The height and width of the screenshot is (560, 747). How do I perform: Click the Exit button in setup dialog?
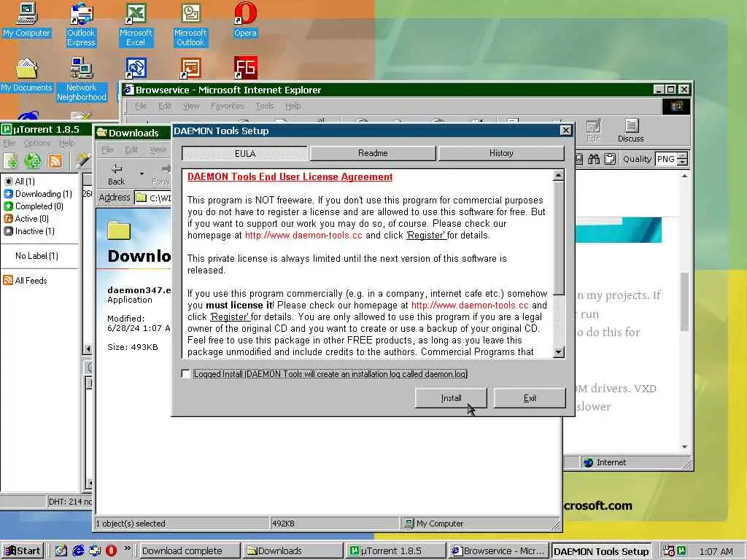(x=530, y=398)
